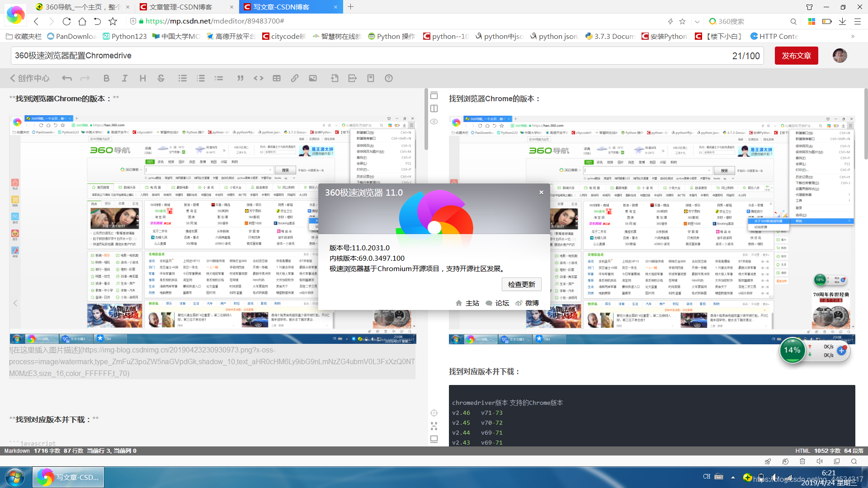868x488 pixels.
Task: Toggle the bottom panel layout icon
Action: (x=434, y=439)
